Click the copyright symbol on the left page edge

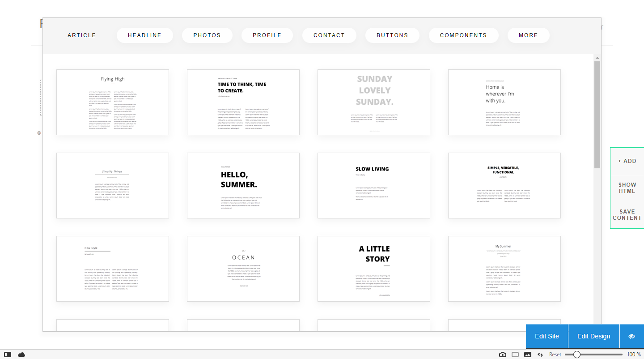(x=39, y=132)
